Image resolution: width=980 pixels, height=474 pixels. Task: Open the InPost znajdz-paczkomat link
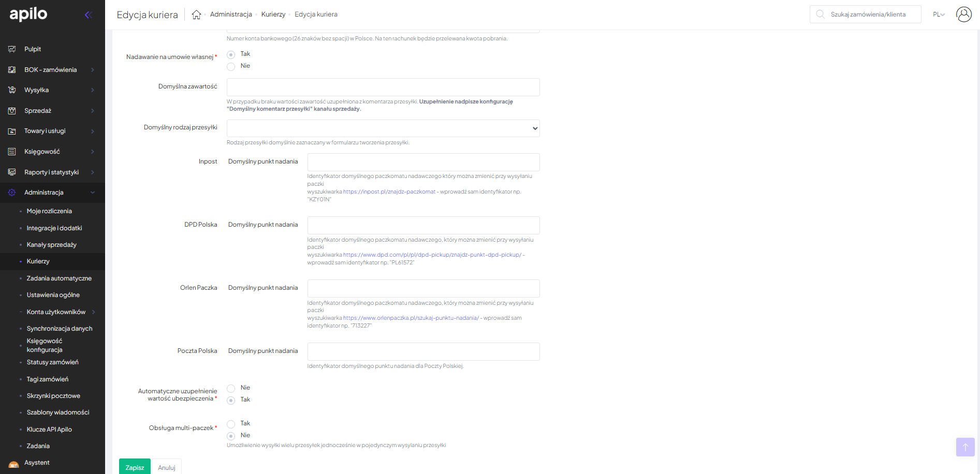tap(389, 191)
